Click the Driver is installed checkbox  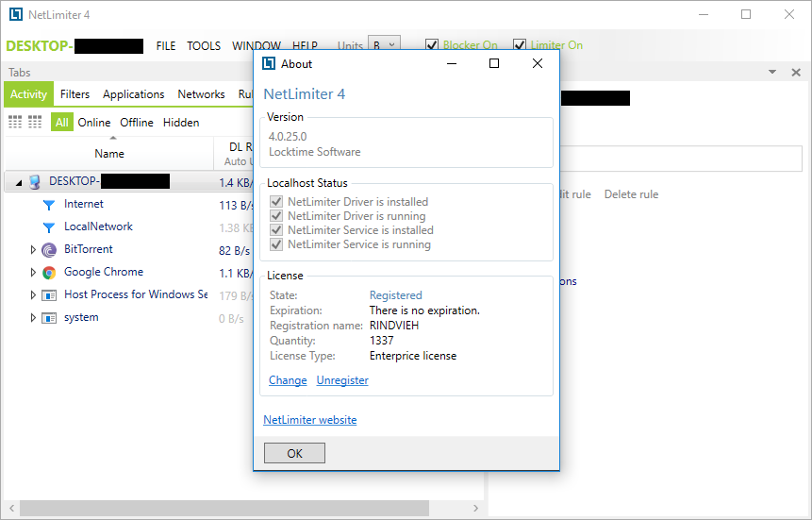[x=276, y=202]
